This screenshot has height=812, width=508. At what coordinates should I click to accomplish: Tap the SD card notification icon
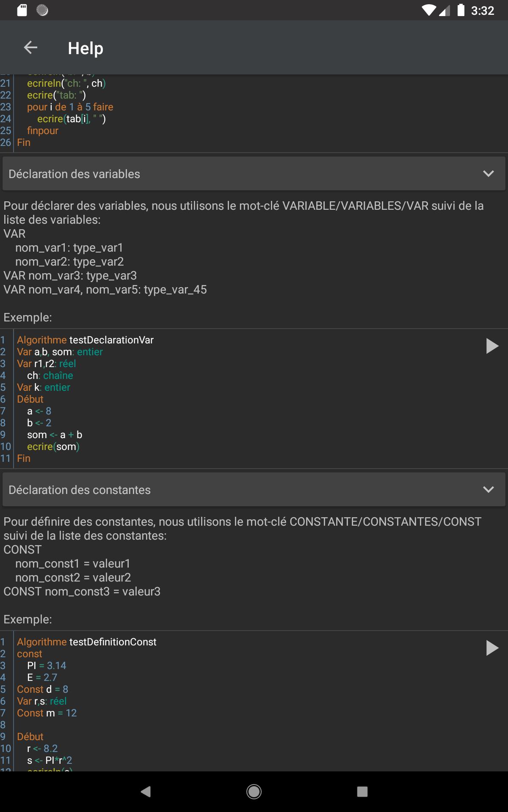[22, 10]
